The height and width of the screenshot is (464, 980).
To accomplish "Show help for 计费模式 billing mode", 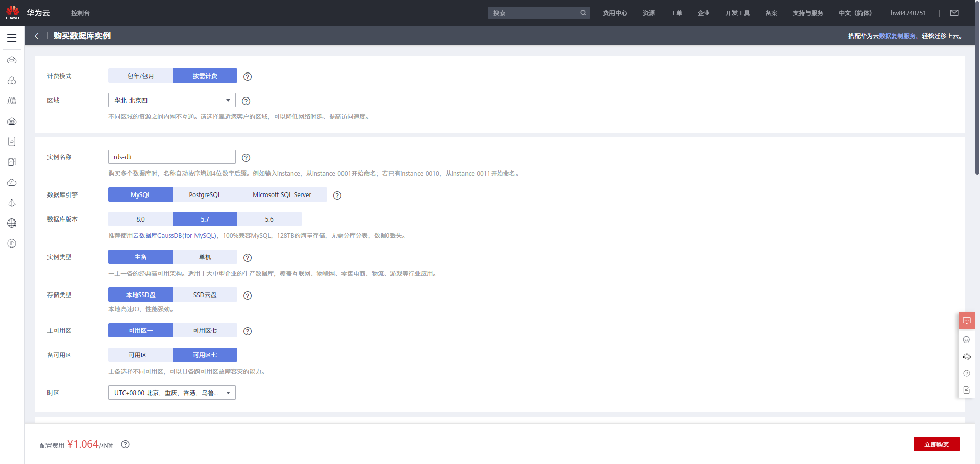I will [248, 77].
